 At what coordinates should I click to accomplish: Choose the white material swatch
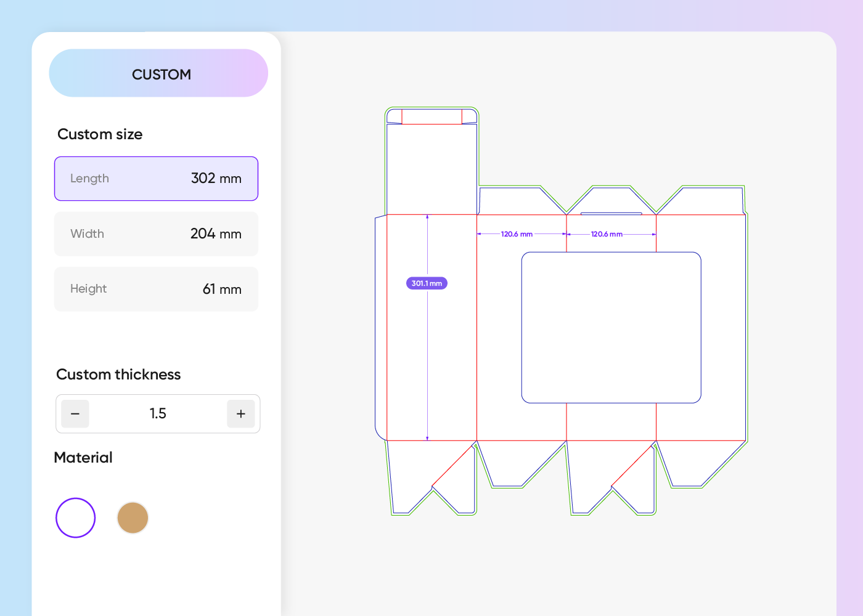pos(76,518)
